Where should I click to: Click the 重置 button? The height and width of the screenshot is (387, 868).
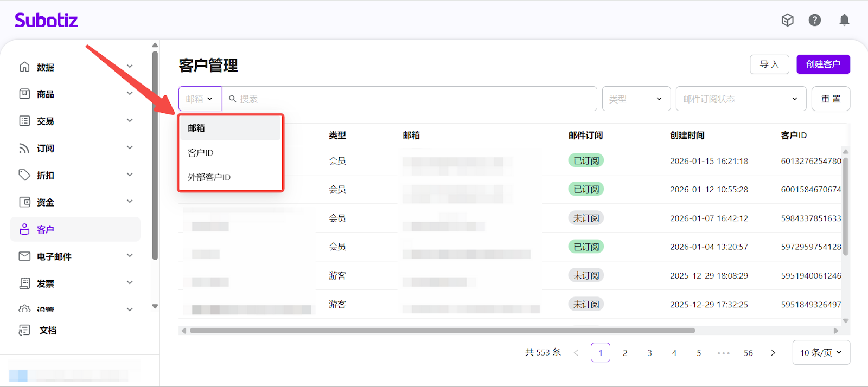tap(831, 99)
